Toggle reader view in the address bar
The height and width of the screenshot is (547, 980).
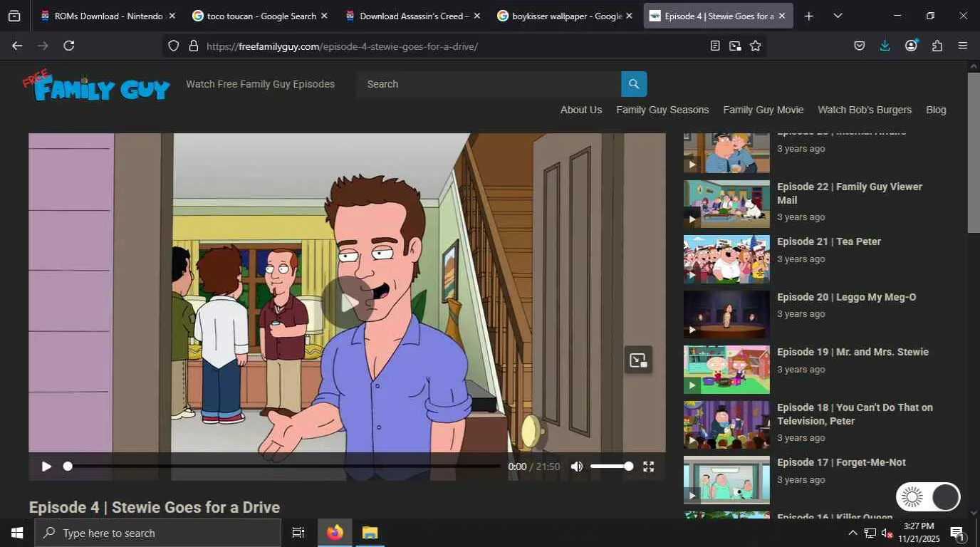click(x=715, y=46)
